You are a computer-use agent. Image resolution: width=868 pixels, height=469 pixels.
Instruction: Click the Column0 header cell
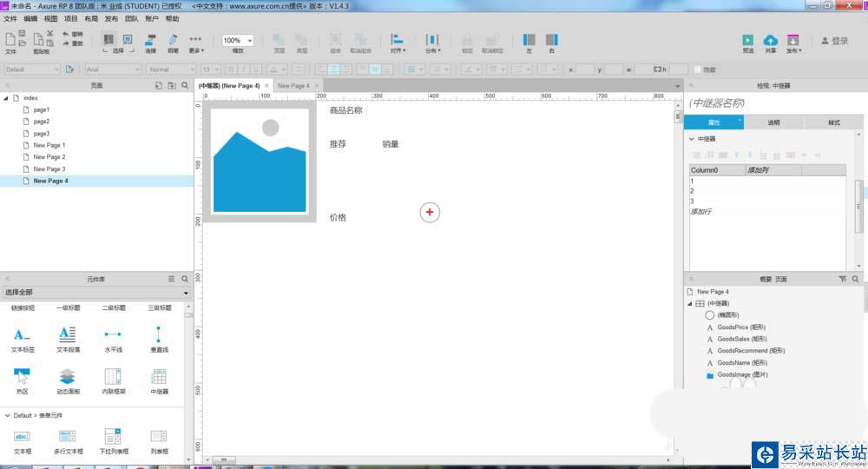click(717, 170)
